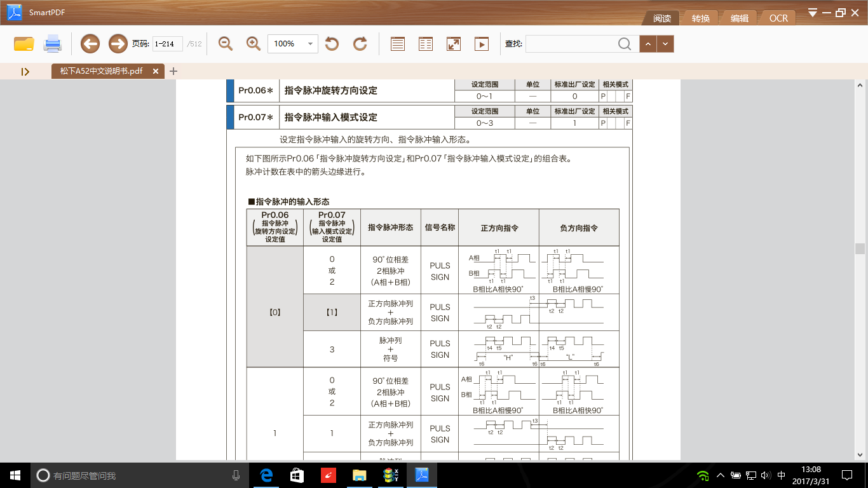Jump to previous search result

(648, 44)
